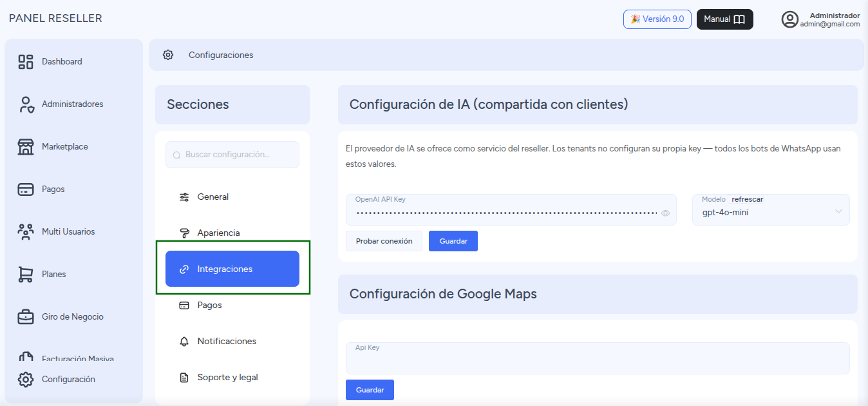This screenshot has width=868, height=406.
Task: Click the Configuraciones breadcrumb text
Action: 221,55
